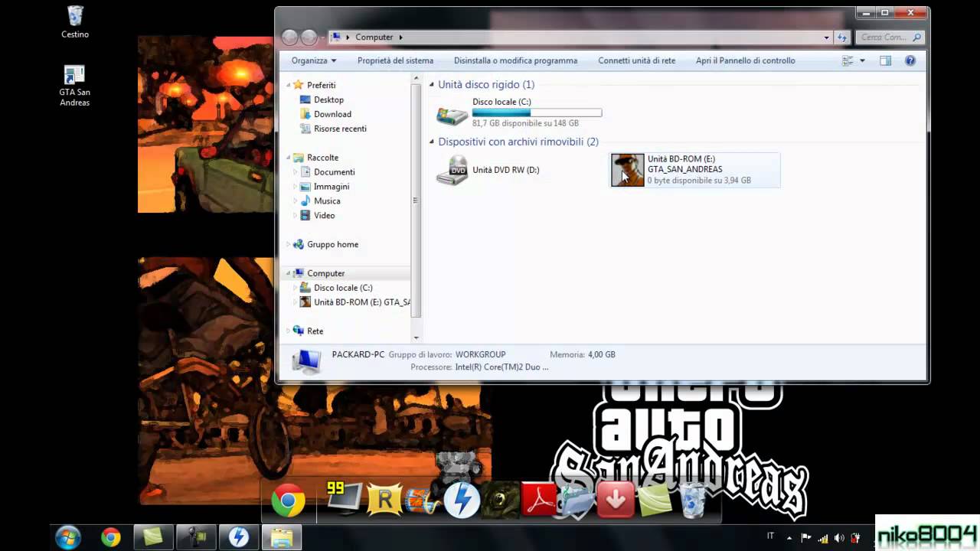Click the 0 byte disponibile su 3,94 GB text
The width and height of the screenshot is (980, 551).
699,181
